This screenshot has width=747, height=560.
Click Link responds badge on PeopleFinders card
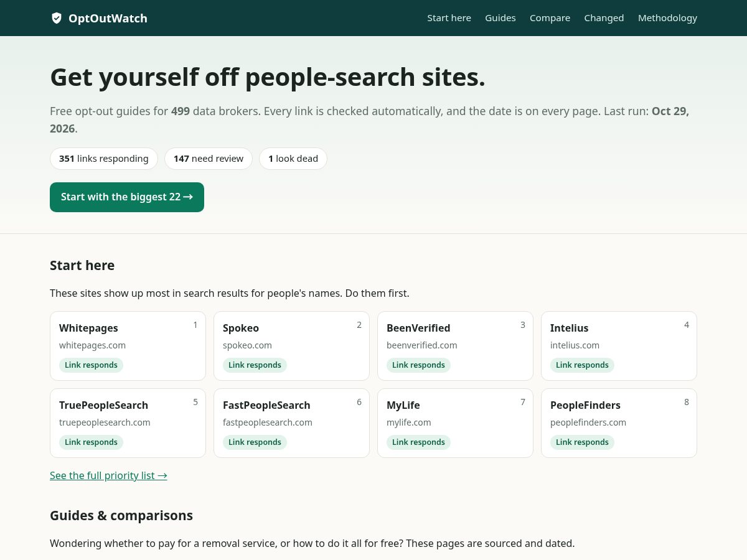[x=582, y=442]
